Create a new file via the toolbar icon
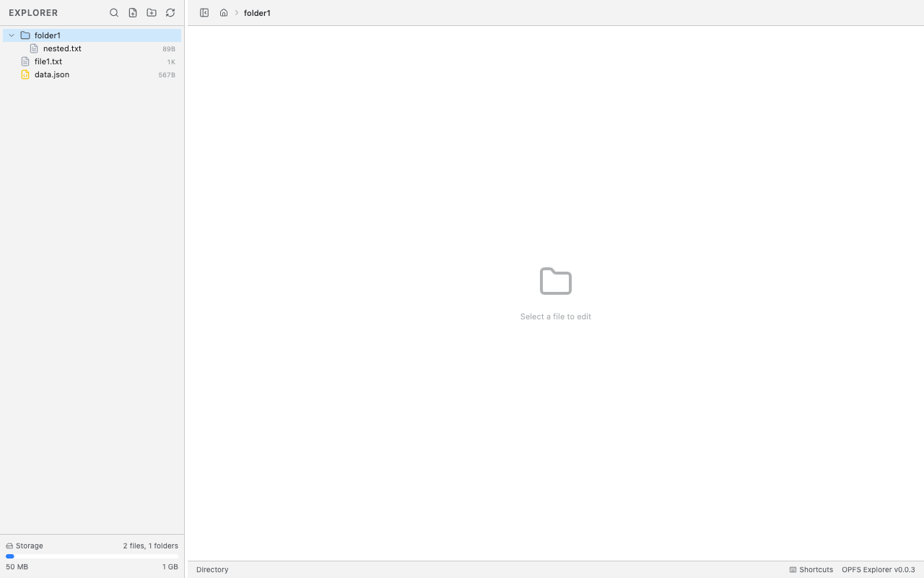The width and height of the screenshot is (924, 578). point(133,12)
